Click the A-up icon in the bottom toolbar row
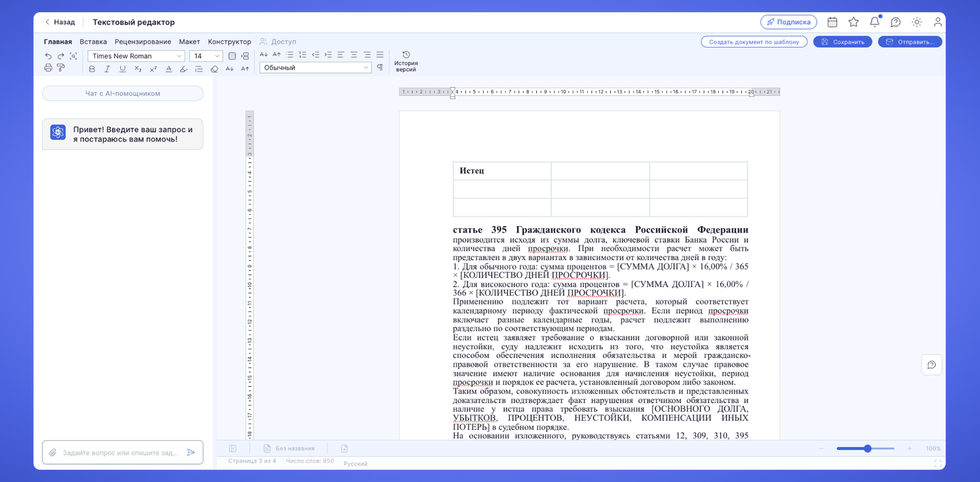Image resolution: width=980 pixels, height=482 pixels. coord(245,69)
